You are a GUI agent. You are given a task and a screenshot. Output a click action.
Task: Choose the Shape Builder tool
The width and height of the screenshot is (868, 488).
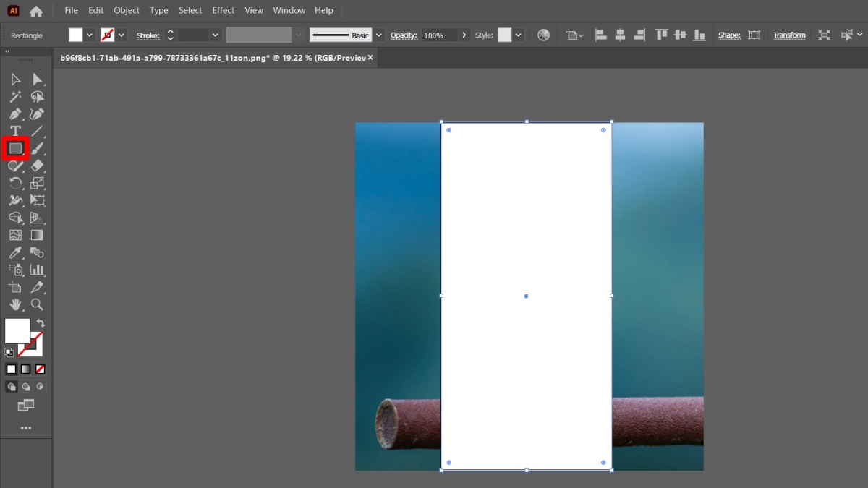15,218
